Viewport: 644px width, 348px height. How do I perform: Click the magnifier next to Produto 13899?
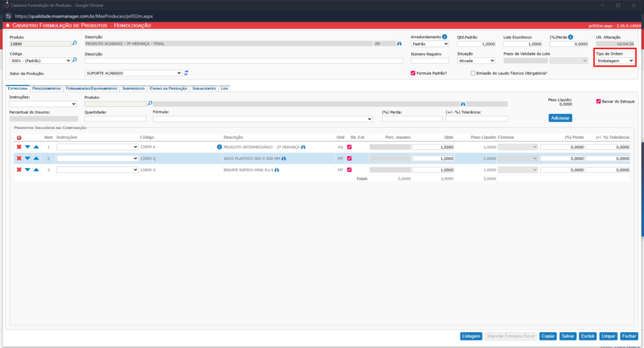74,44
